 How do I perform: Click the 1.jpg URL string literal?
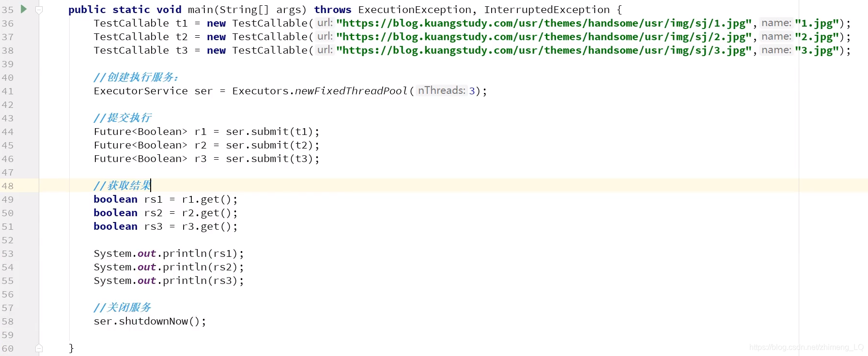pyautogui.click(x=544, y=23)
